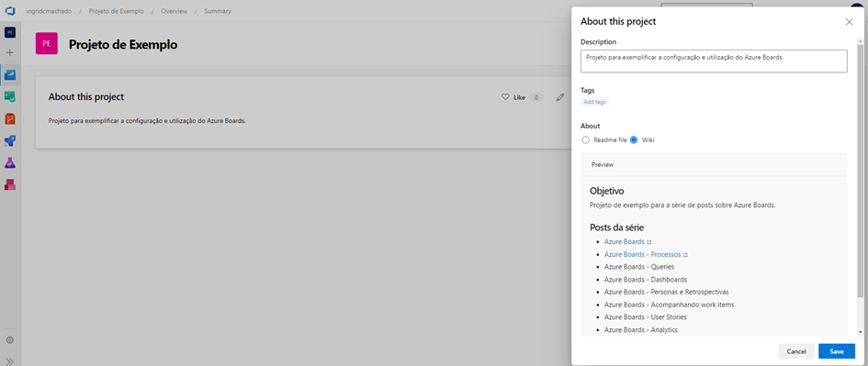Click the pencil edit icon in About card

pyautogui.click(x=560, y=97)
